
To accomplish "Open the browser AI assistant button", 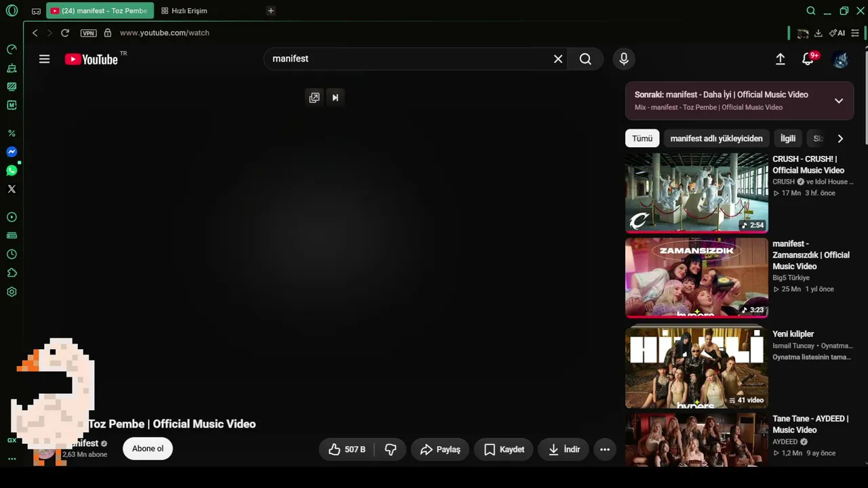I will coord(837,33).
